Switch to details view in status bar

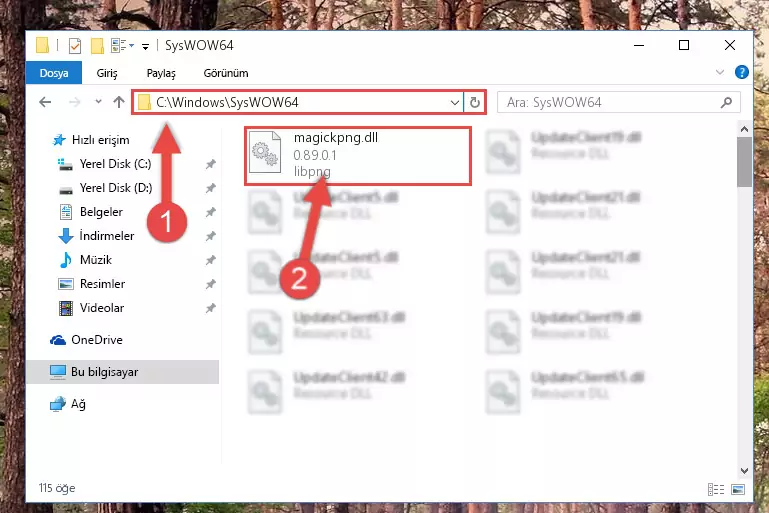pyautogui.click(x=716, y=489)
